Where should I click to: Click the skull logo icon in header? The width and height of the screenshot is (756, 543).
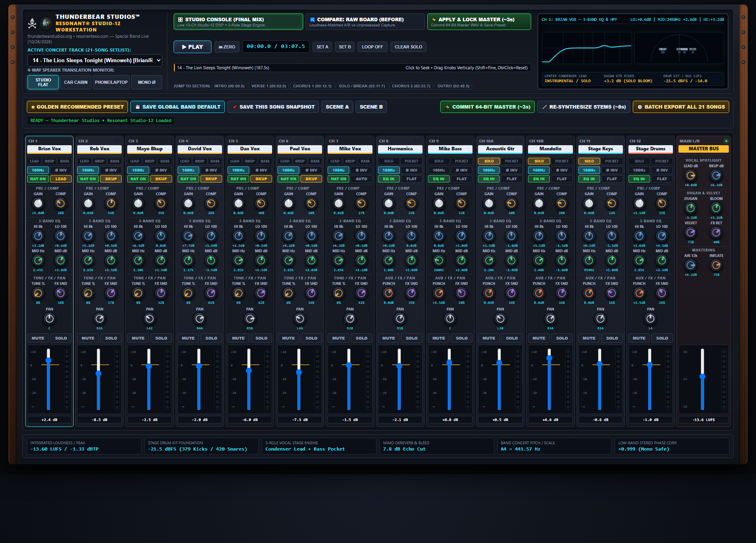(x=32, y=23)
